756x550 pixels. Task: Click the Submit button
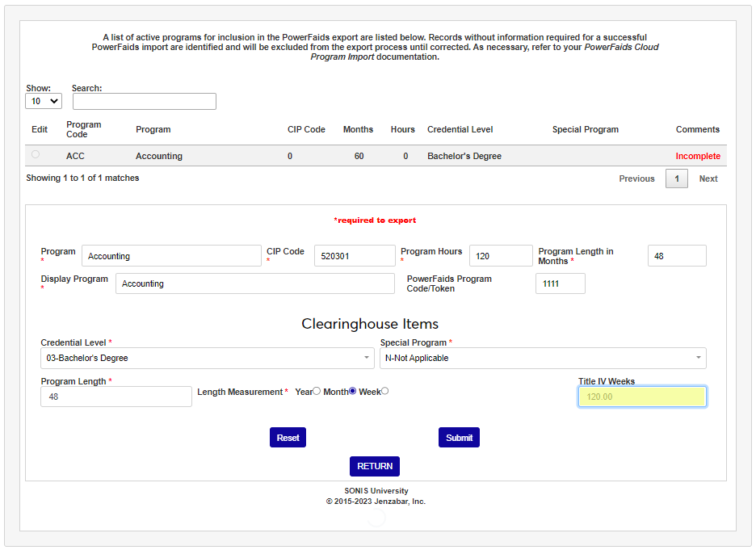click(459, 438)
